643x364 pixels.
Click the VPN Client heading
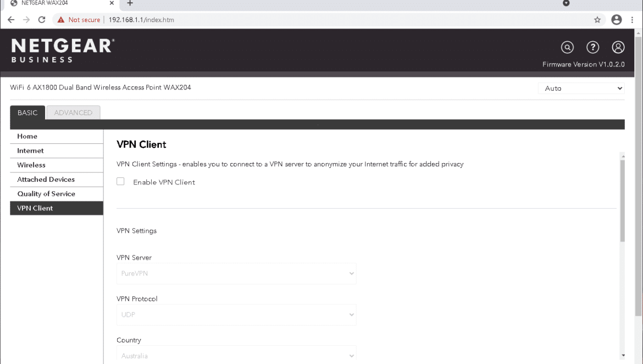tap(141, 144)
